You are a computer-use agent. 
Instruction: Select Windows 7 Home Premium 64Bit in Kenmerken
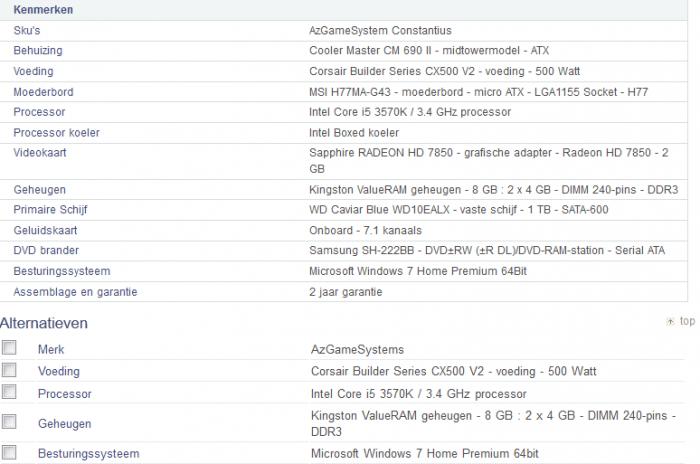tap(418, 271)
